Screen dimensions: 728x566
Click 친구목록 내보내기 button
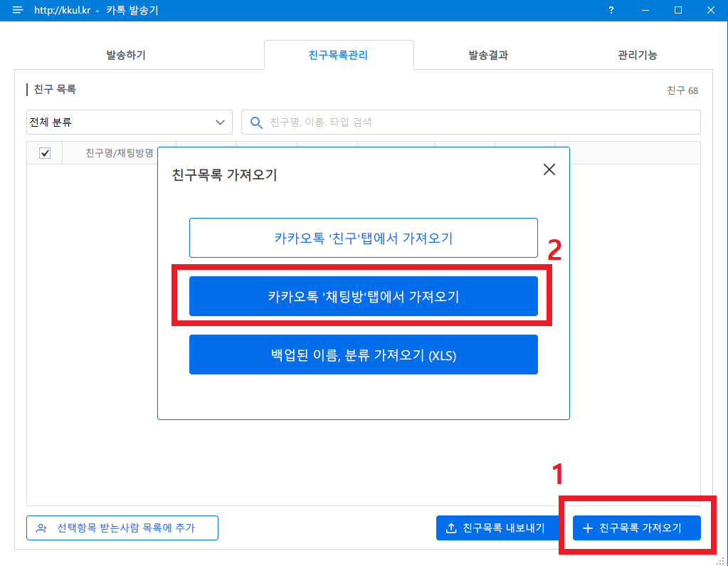[x=497, y=528]
